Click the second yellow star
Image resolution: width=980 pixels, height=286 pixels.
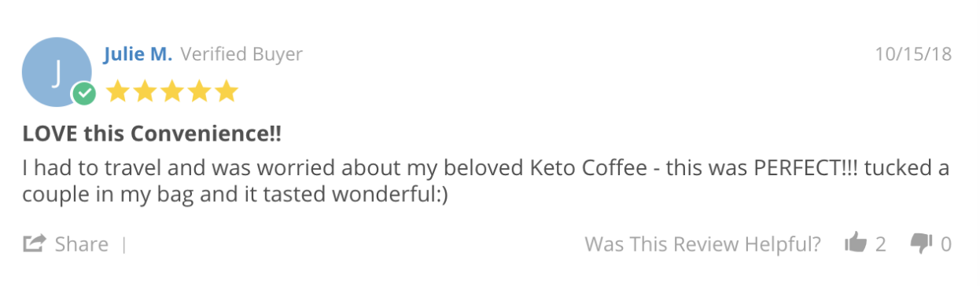click(145, 91)
